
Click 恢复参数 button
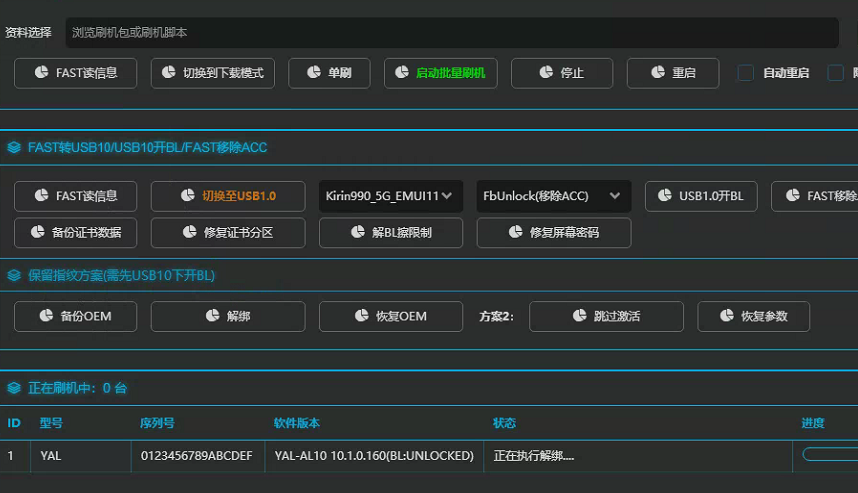pyautogui.click(x=753, y=317)
